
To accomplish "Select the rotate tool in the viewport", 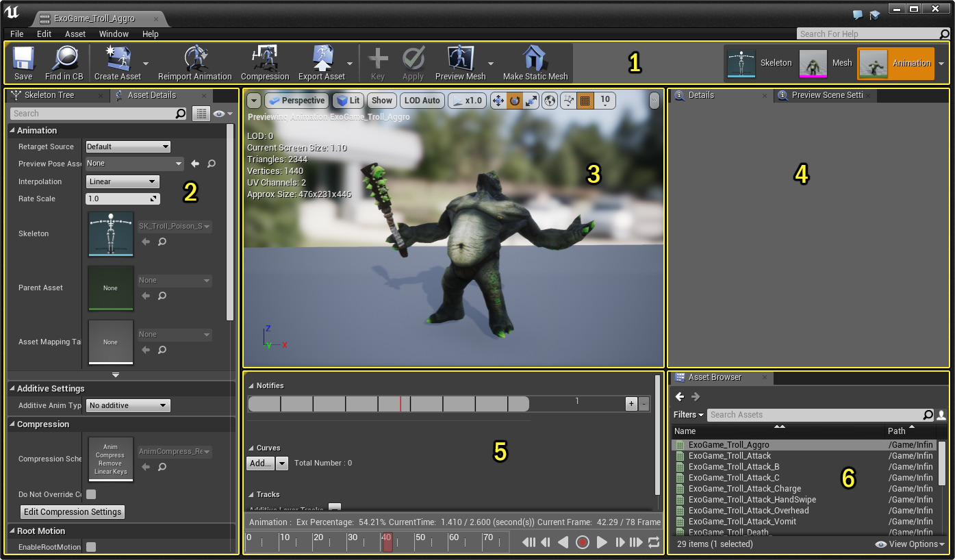I will tap(513, 101).
